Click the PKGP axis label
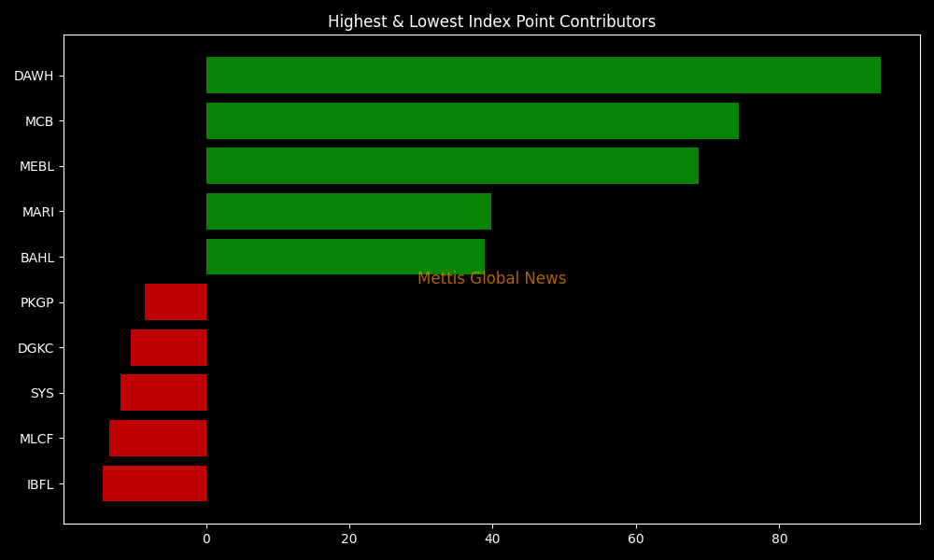 click(37, 303)
